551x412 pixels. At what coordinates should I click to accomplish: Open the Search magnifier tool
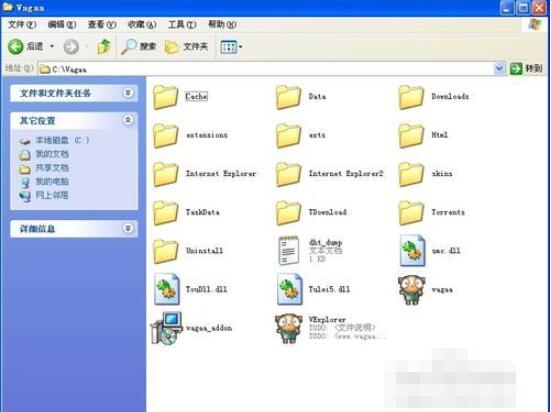[x=138, y=46]
